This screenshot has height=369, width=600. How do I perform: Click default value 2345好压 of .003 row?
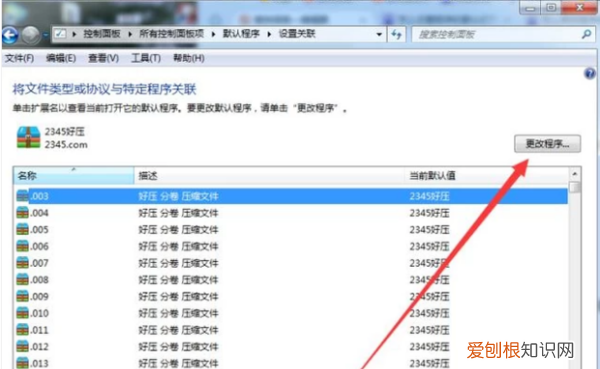(429, 196)
